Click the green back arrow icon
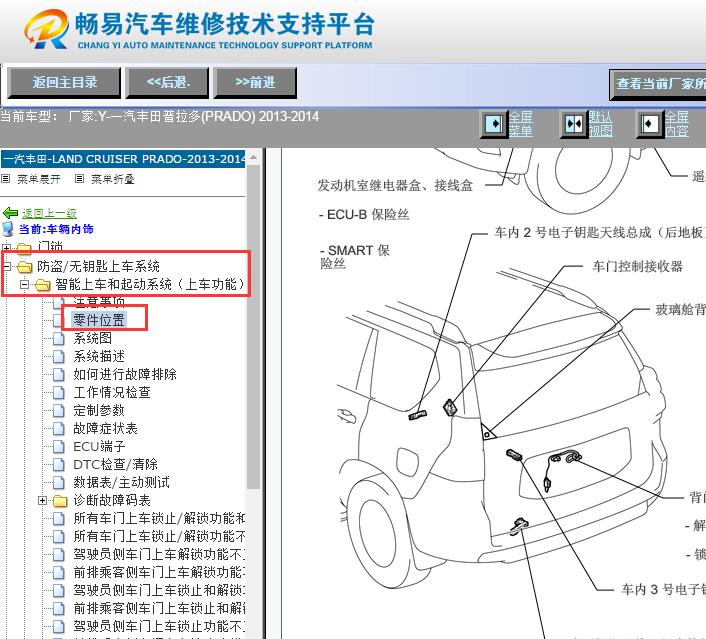706x639 pixels. (10, 213)
